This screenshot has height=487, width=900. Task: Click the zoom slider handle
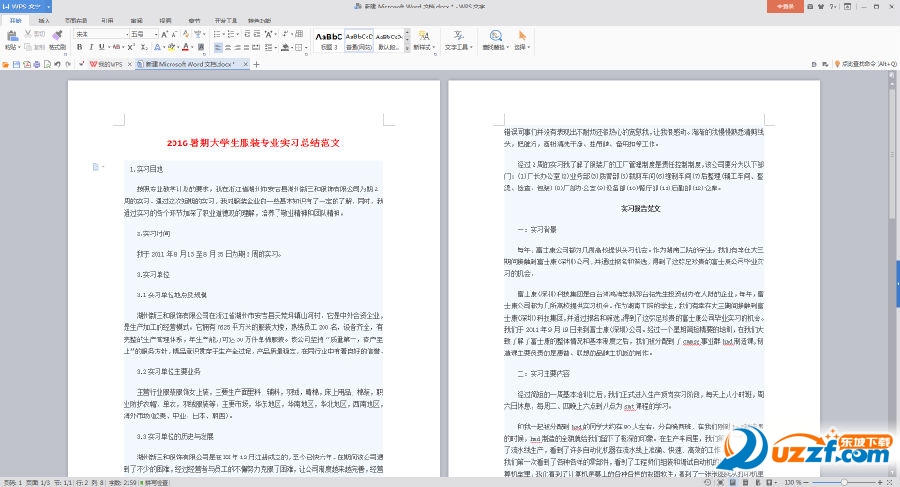click(844, 482)
